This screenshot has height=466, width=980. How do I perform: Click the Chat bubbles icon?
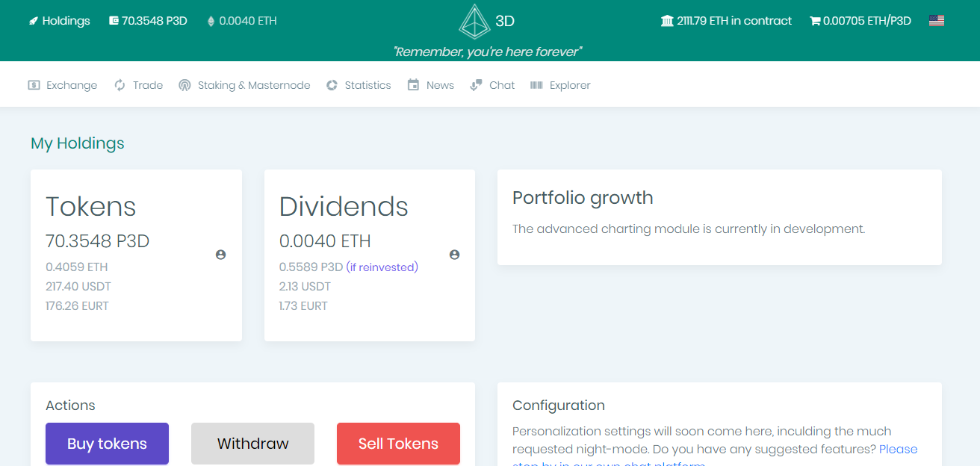[x=476, y=85]
